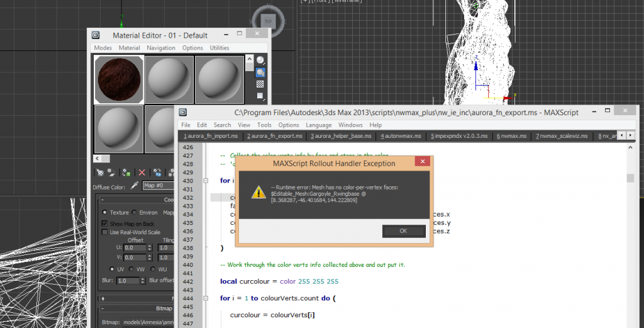The width and height of the screenshot is (644, 328).
Task: Click the U Offset spinner arrows
Action: 150,248
